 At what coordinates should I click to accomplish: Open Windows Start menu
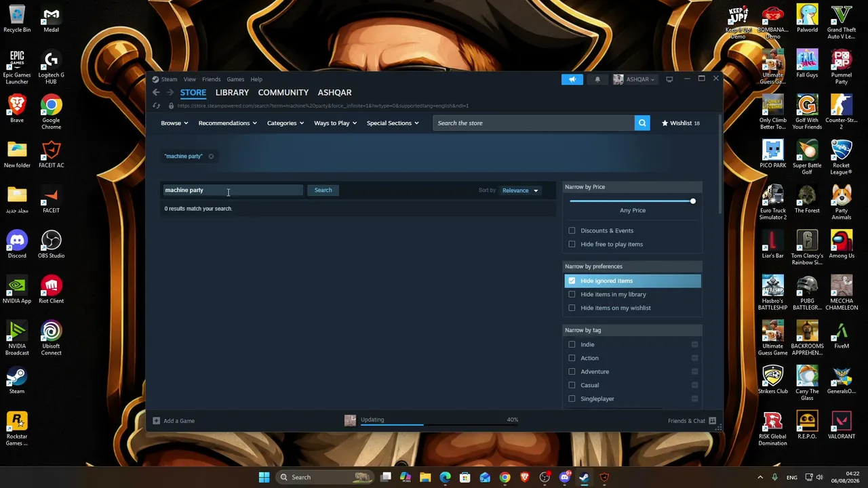point(264,477)
